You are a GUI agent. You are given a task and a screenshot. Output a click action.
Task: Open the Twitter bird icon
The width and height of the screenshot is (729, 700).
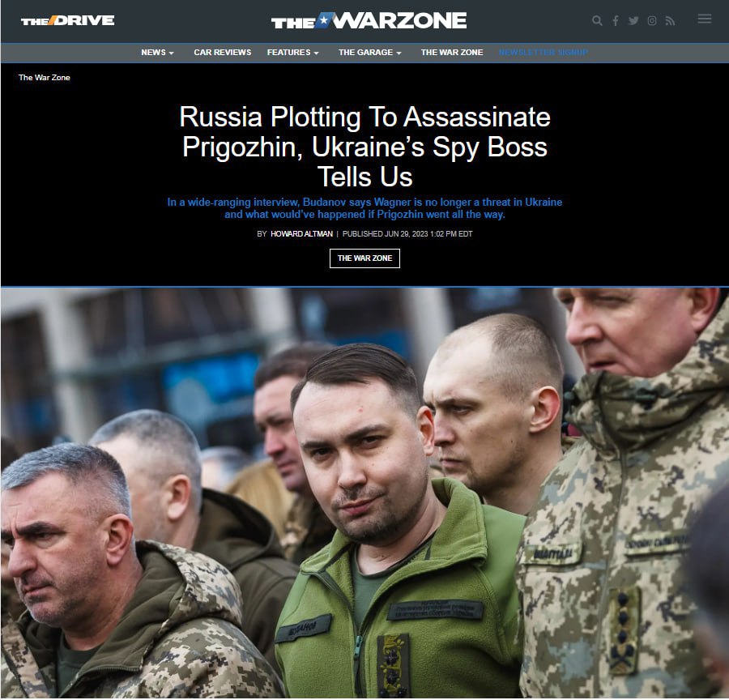(633, 20)
